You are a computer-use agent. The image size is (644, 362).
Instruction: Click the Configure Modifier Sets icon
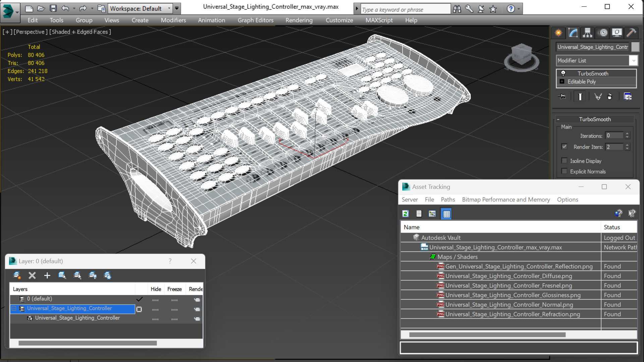pos(628,97)
